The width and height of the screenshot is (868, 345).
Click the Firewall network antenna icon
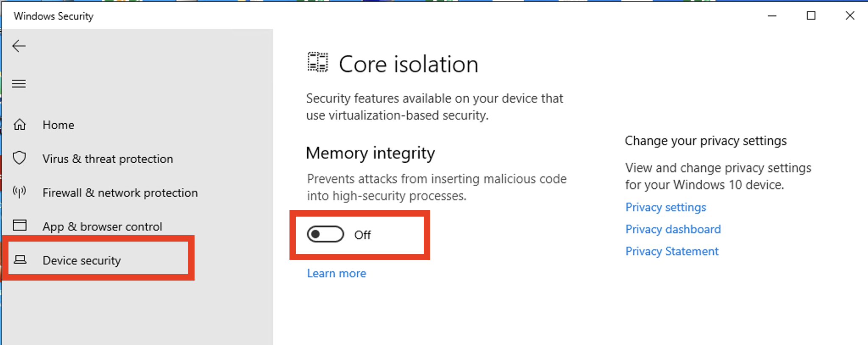coord(19,192)
